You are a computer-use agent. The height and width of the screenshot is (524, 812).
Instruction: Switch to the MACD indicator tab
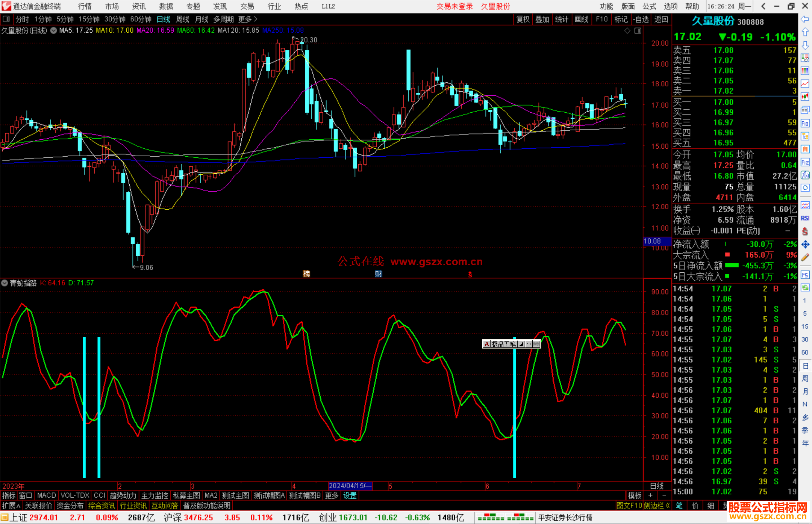click(x=46, y=495)
